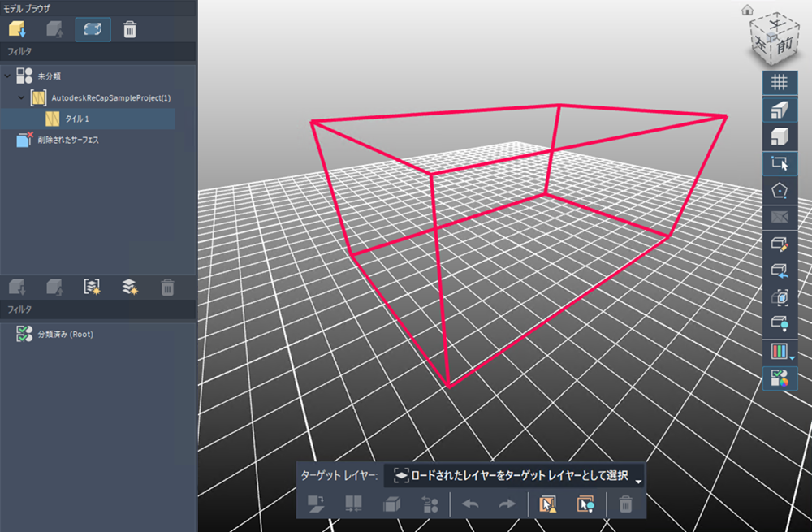Click the upper フィルタ field above the 未分類 tree
812x532 pixels.
98,52
